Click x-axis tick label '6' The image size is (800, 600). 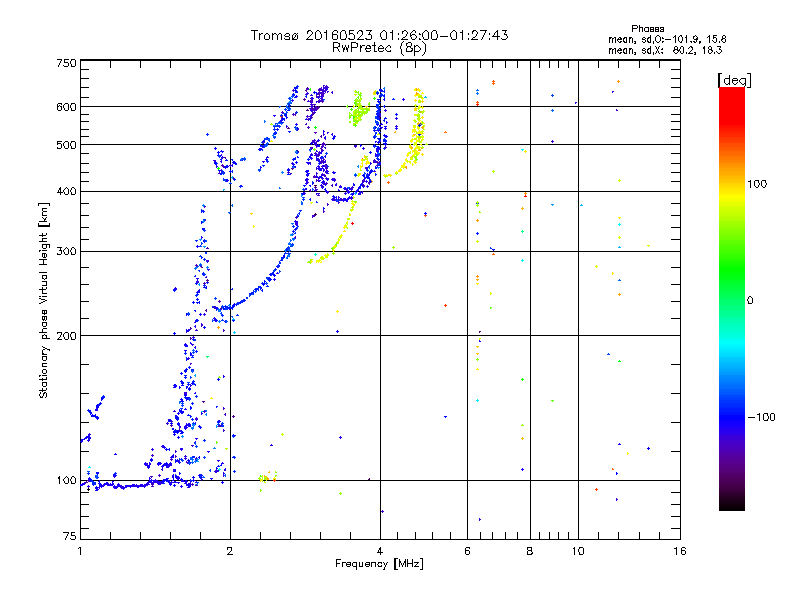click(x=467, y=551)
